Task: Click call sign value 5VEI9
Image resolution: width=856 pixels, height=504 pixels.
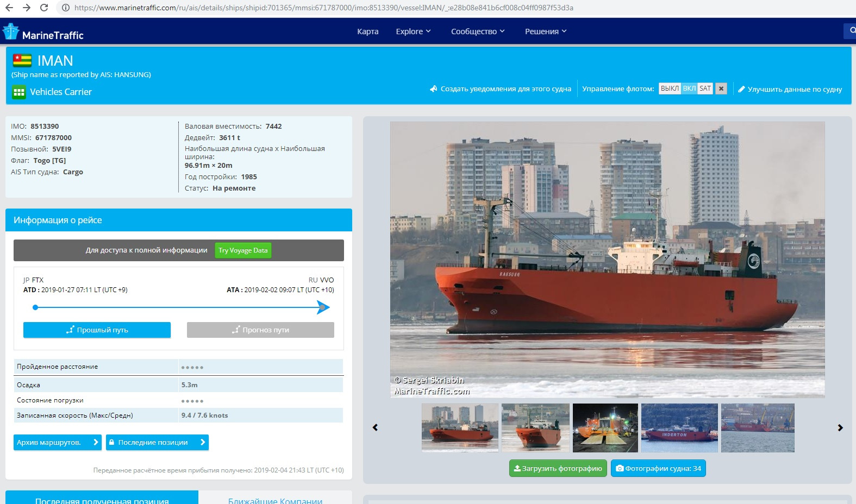Action: (62, 149)
